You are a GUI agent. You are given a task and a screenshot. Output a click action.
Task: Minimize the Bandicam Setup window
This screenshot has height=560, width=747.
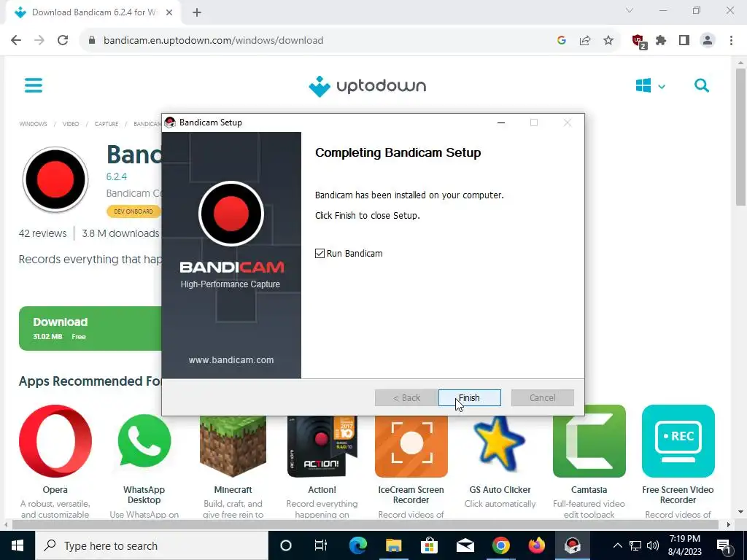coord(501,122)
